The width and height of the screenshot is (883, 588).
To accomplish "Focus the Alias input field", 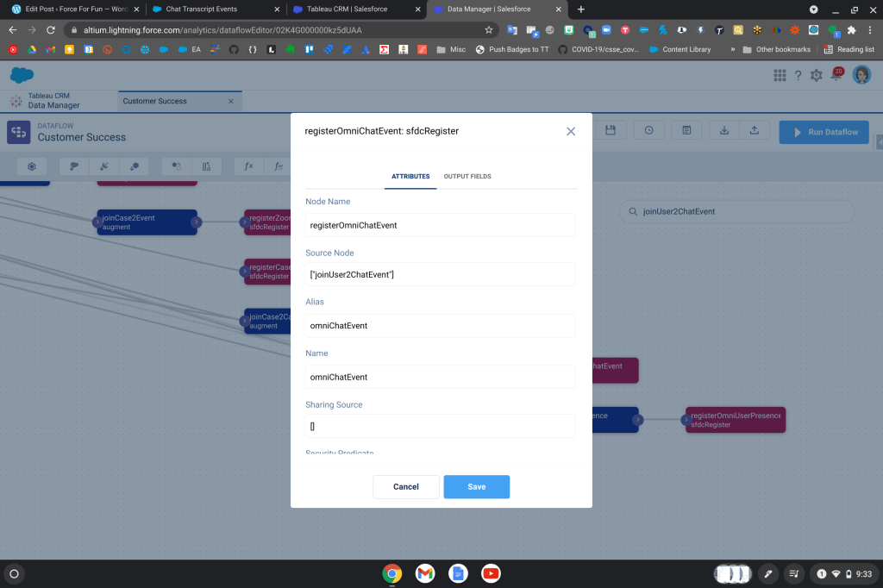I will coord(440,326).
